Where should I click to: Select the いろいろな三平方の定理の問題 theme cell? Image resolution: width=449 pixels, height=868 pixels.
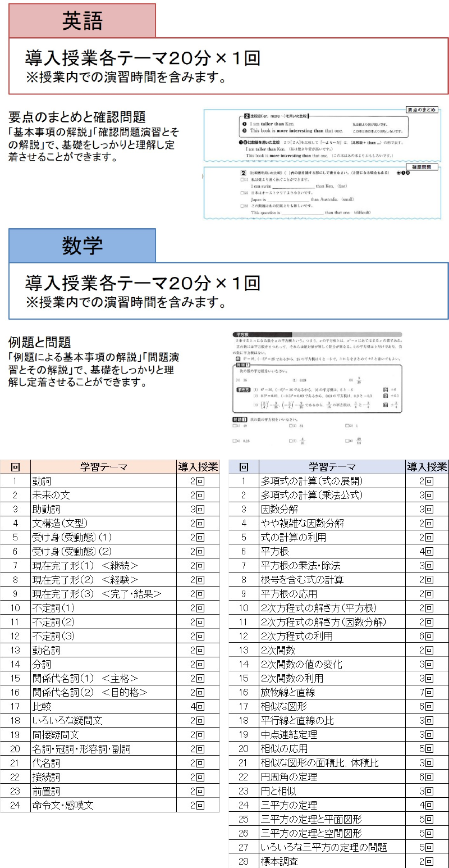[x=332, y=847]
